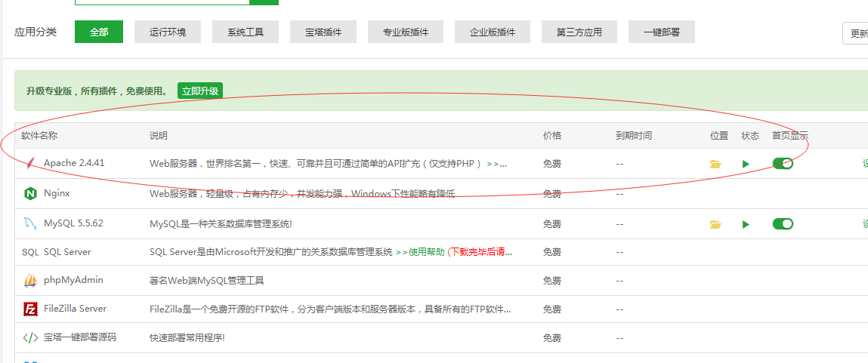868x363 pixels.
Task: Open Apache install folder icon
Action: pyautogui.click(x=715, y=164)
